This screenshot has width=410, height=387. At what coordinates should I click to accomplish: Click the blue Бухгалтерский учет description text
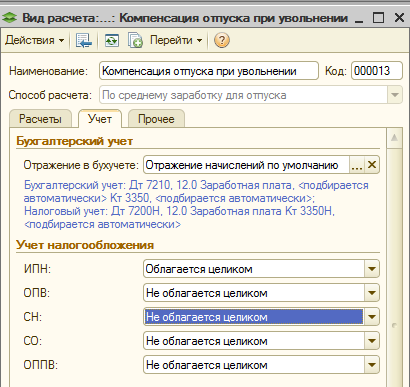click(x=196, y=204)
